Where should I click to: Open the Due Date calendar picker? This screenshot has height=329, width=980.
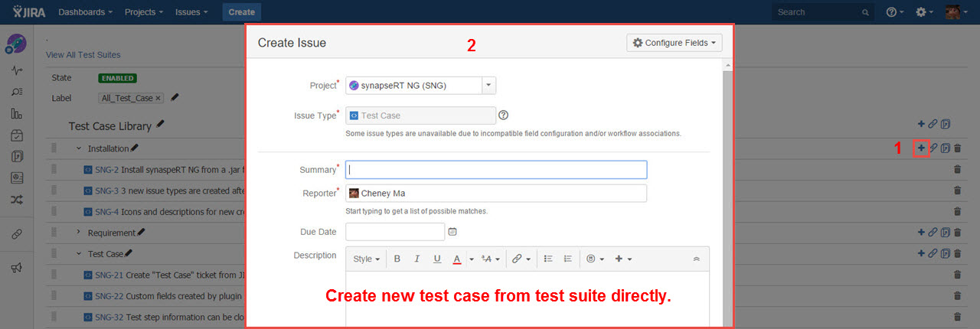[x=452, y=232]
